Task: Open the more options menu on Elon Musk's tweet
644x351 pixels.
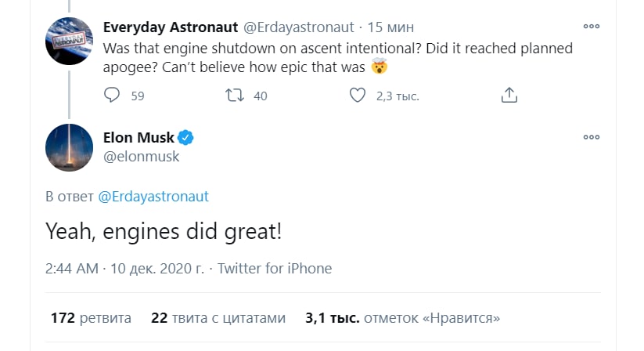Action: coord(592,137)
